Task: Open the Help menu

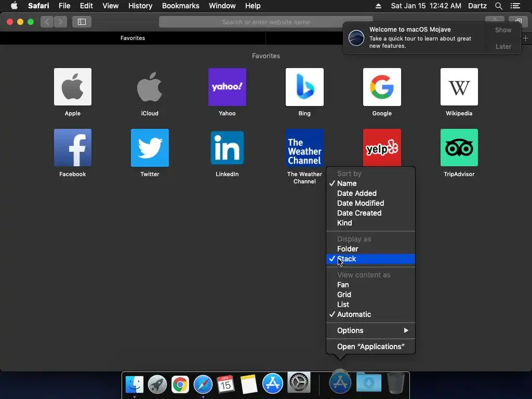Action: (253, 6)
